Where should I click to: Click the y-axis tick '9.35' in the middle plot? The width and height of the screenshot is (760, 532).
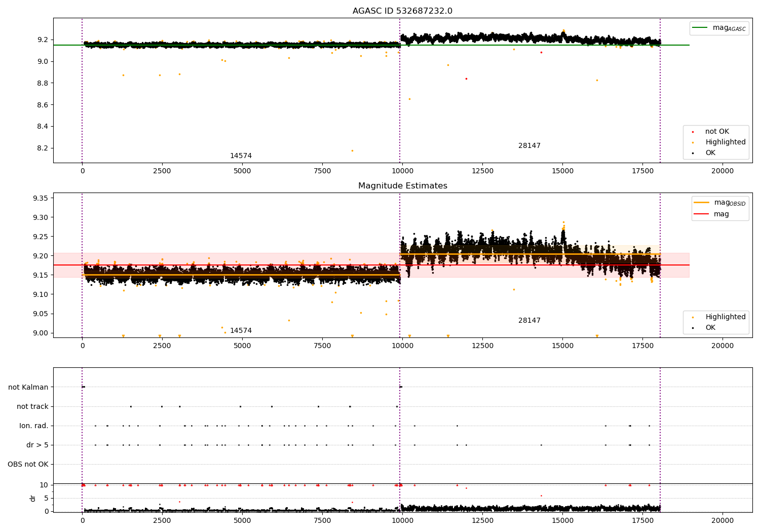click(41, 198)
